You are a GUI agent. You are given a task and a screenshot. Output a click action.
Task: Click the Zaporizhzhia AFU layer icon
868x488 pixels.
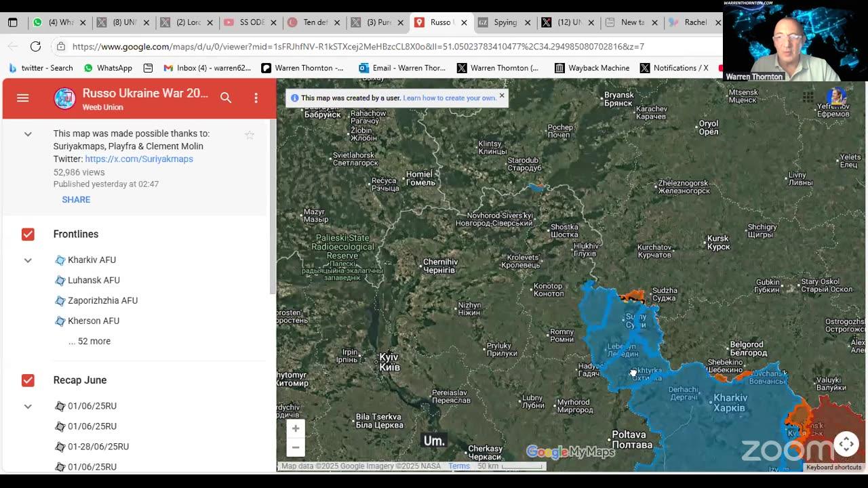[x=60, y=301]
